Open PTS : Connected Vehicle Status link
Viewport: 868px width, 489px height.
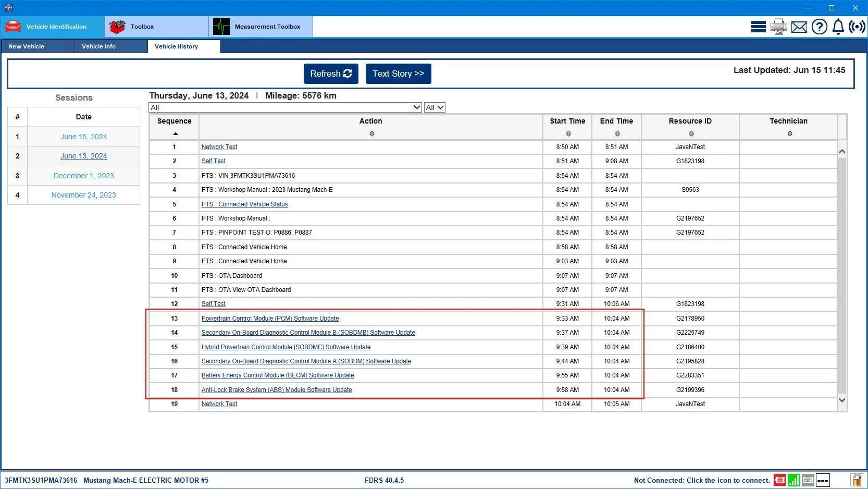pos(244,204)
